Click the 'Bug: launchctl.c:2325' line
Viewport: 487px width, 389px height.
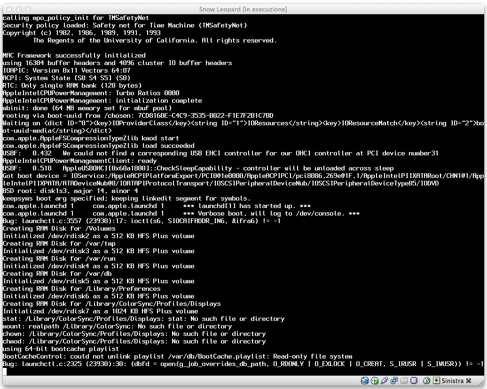point(243,364)
